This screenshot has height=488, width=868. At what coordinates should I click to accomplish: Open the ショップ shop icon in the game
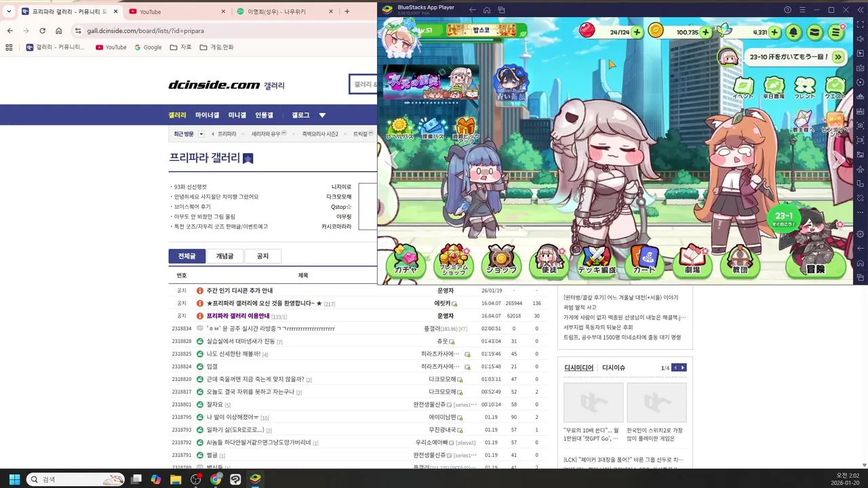tap(501, 261)
